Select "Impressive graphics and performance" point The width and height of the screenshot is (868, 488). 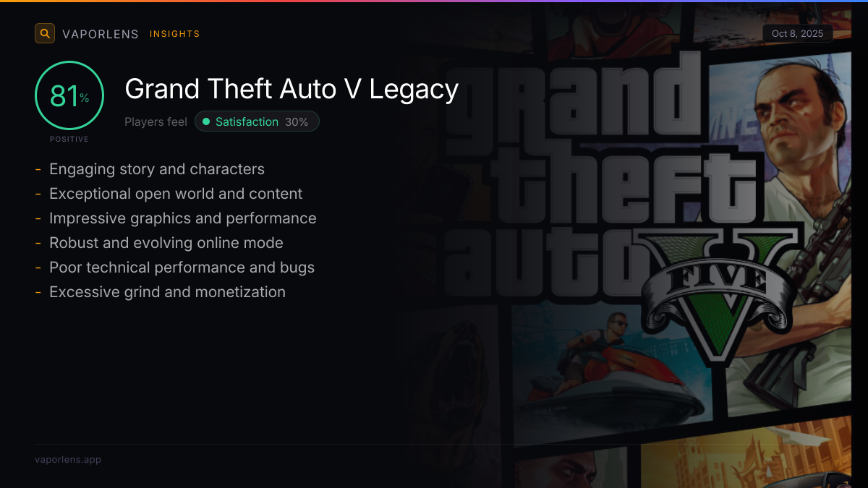[182, 218]
